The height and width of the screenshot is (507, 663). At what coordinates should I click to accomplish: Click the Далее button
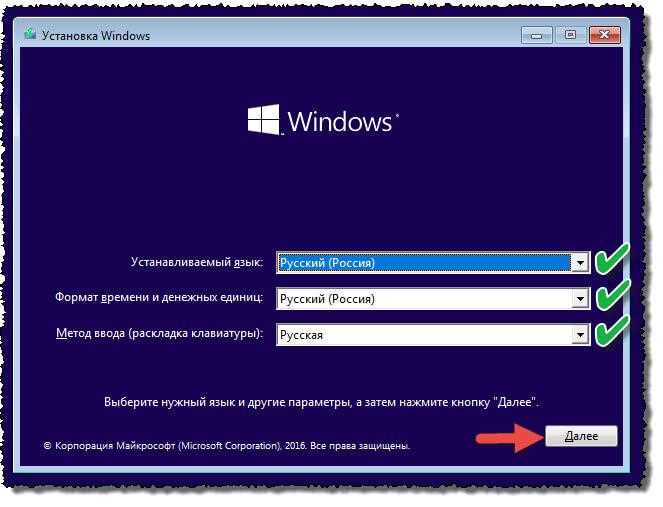click(x=581, y=436)
